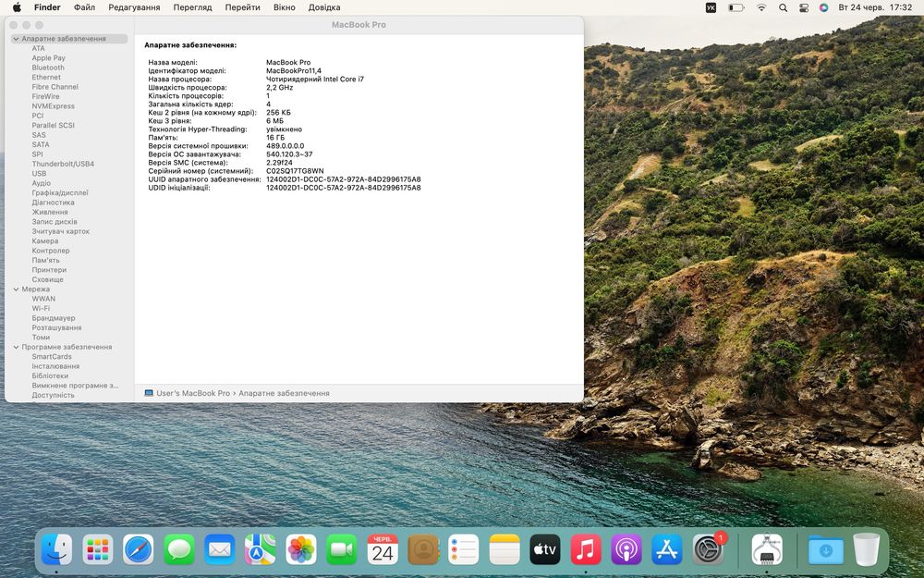Click the 2,2 GHz processor speed value
This screenshot has width=924, height=578.
(x=279, y=87)
